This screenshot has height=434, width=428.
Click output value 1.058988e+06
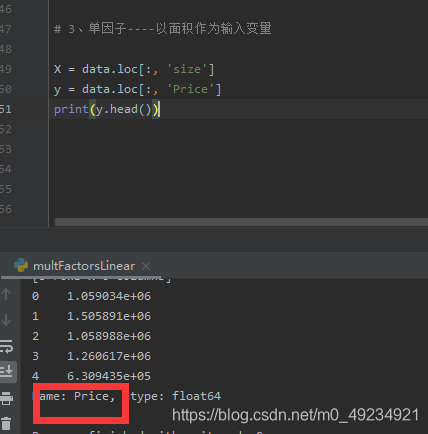(109, 336)
